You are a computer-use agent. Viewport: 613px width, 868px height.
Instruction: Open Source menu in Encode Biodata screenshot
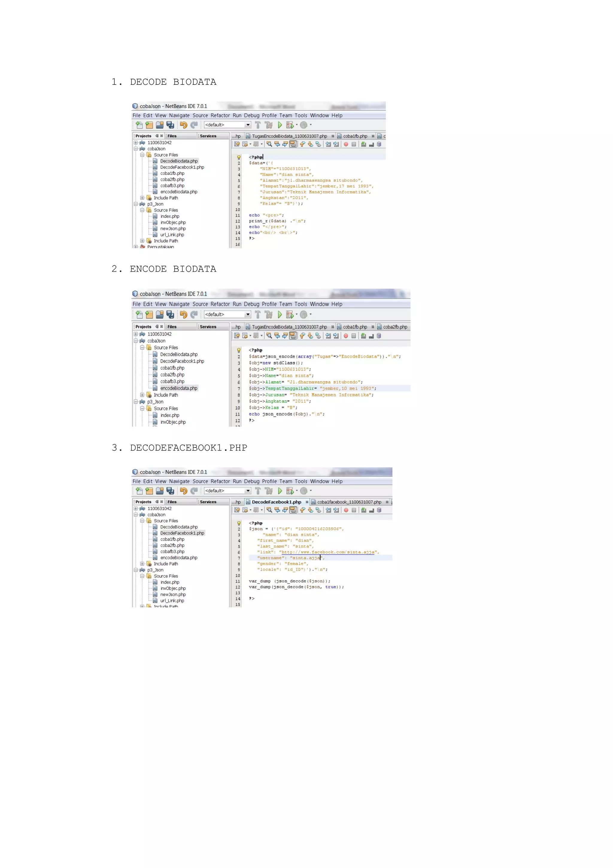point(200,304)
